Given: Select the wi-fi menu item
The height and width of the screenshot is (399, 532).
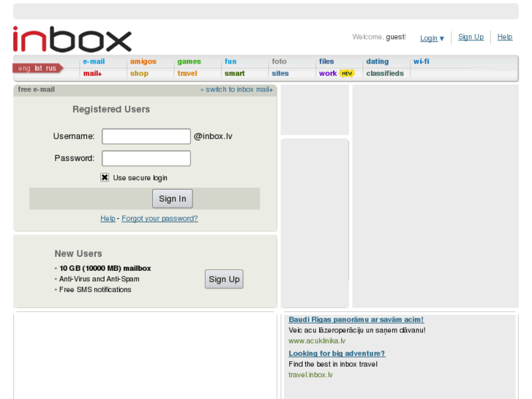Looking at the screenshot, I should point(421,61).
